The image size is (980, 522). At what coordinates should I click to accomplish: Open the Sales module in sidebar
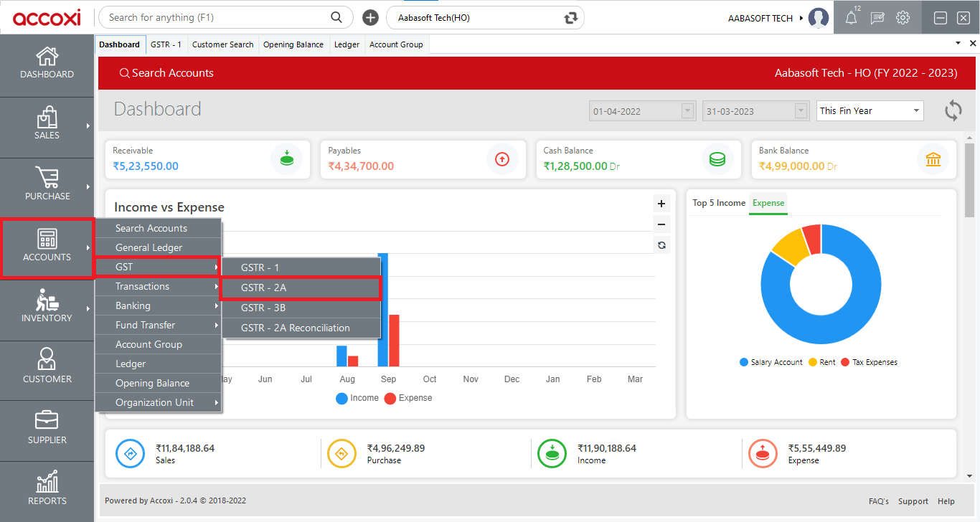coord(47,124)
